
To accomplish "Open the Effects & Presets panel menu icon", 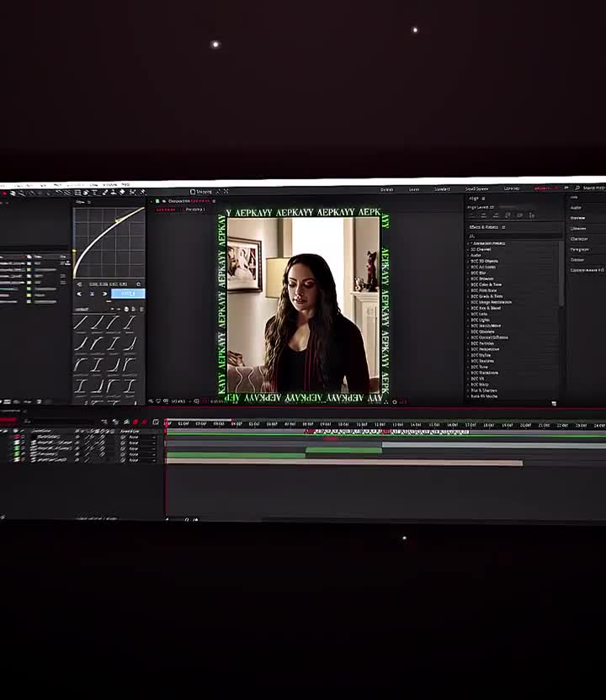I will [505, 227].
